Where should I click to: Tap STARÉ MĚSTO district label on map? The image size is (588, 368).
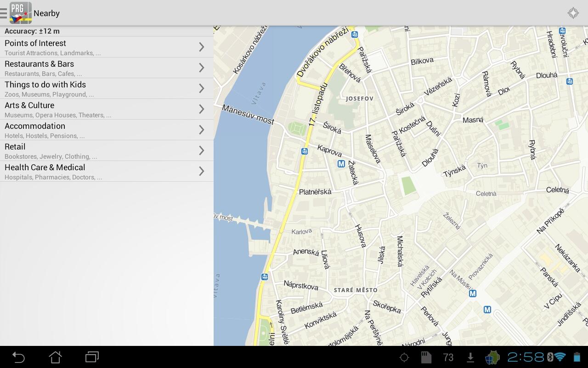click(356, 290)
